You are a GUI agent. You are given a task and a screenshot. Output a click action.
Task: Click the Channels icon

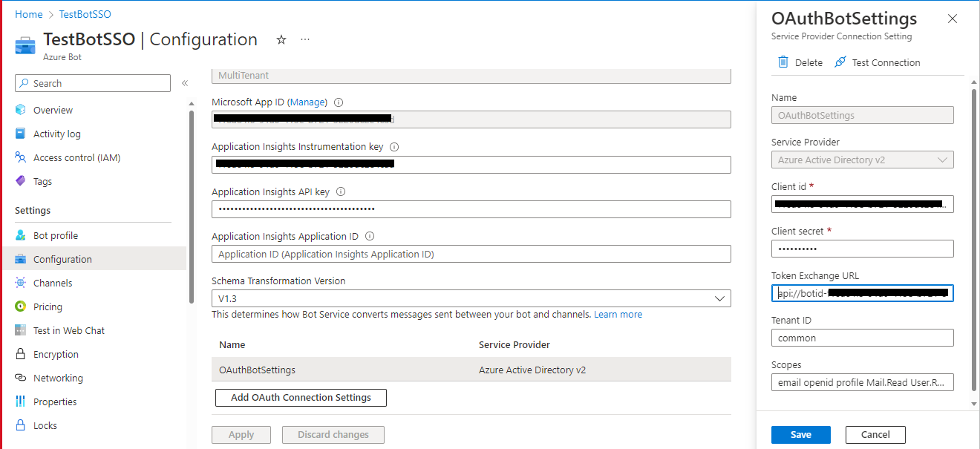[21, 283]
